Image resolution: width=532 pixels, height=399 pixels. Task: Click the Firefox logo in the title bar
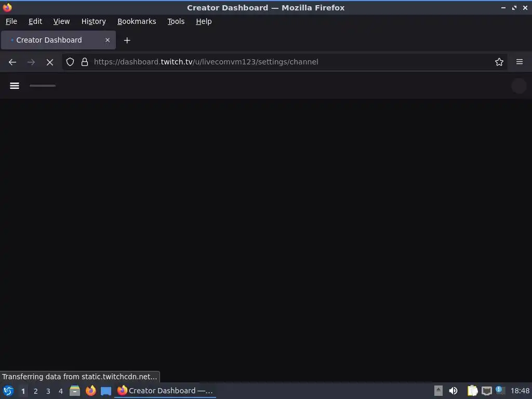(7, 7)
